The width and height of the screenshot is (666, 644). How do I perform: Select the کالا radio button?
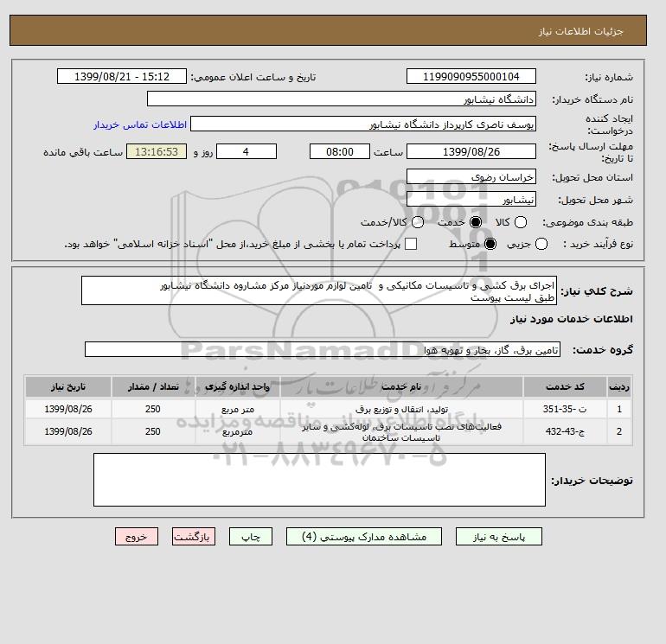click(521, 222)
